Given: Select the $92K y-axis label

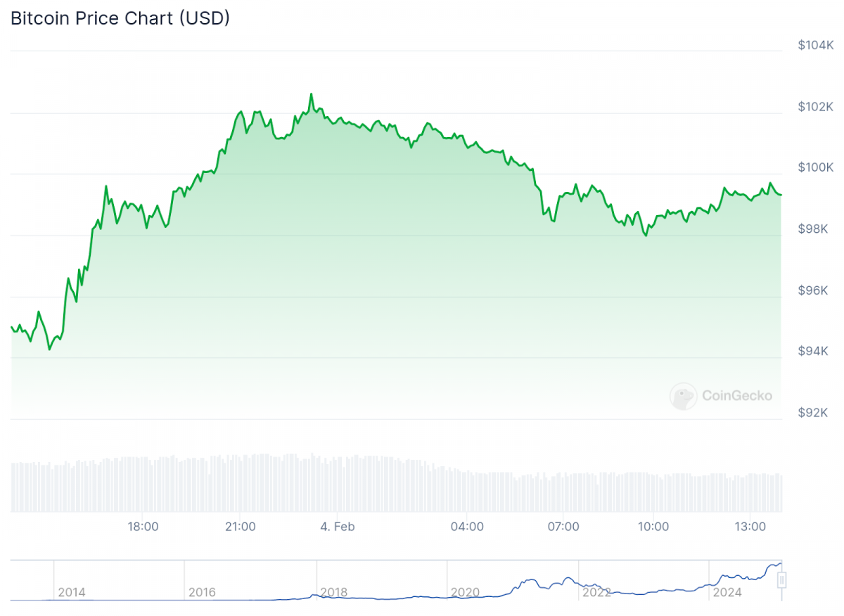Looking at the screenshot, I should pos(816,412).
